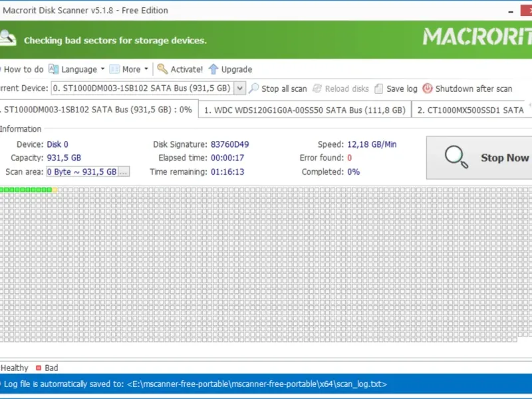Click the yellow currently scanning sector block
Screen dimensions: 532x399
pos(55,190)
